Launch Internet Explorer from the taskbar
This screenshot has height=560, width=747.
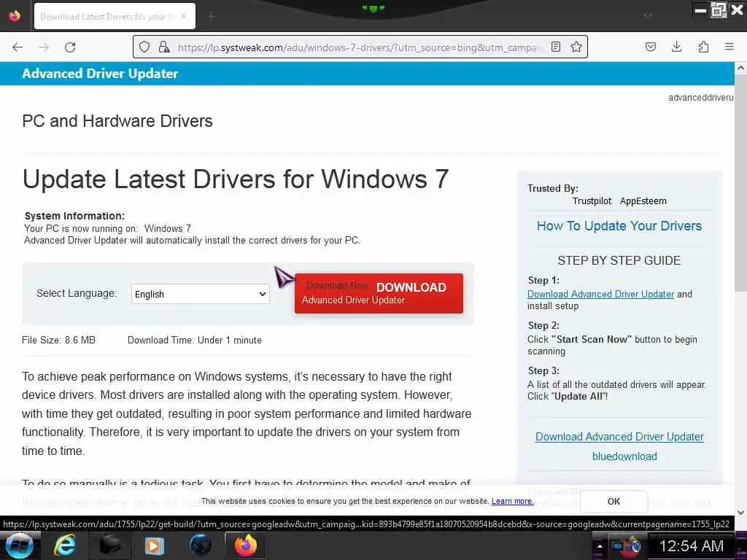(x=64, y=545)
